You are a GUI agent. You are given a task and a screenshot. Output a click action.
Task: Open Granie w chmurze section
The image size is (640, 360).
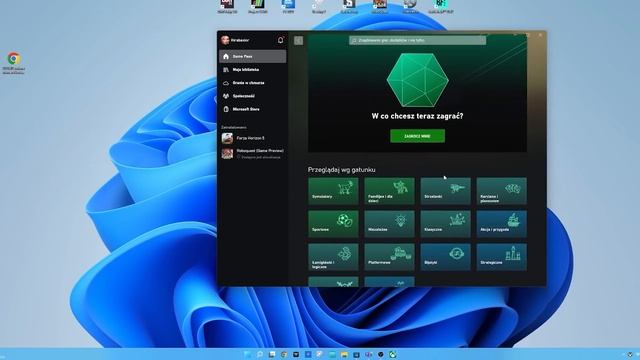(x=252, y=83)
